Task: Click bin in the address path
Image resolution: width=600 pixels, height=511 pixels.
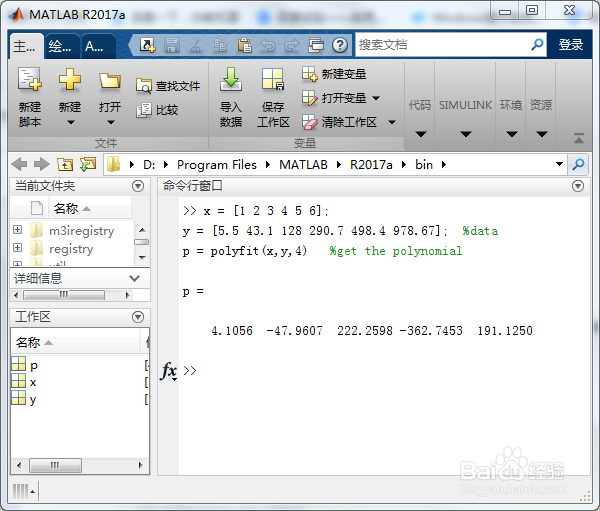Action: pyautogui.click(x=424, y=165)
